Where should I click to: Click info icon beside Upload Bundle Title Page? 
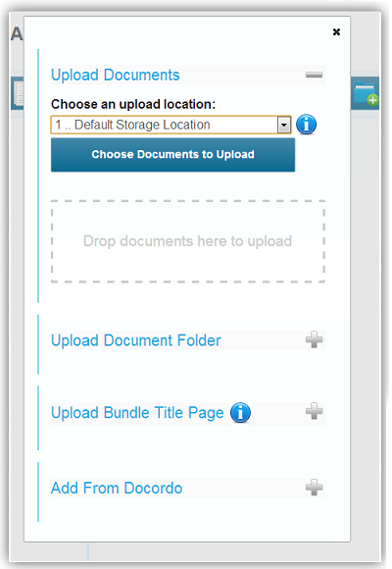click(240, 413)
